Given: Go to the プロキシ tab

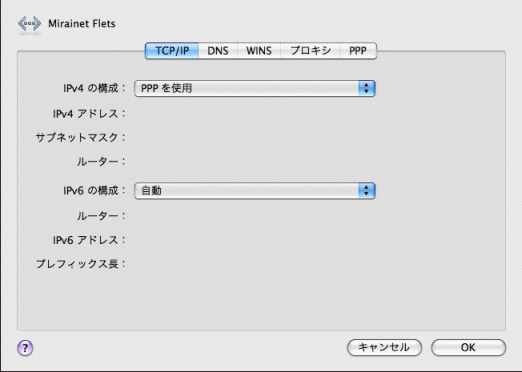Looking at the screenshot, I should click(310, 51).
